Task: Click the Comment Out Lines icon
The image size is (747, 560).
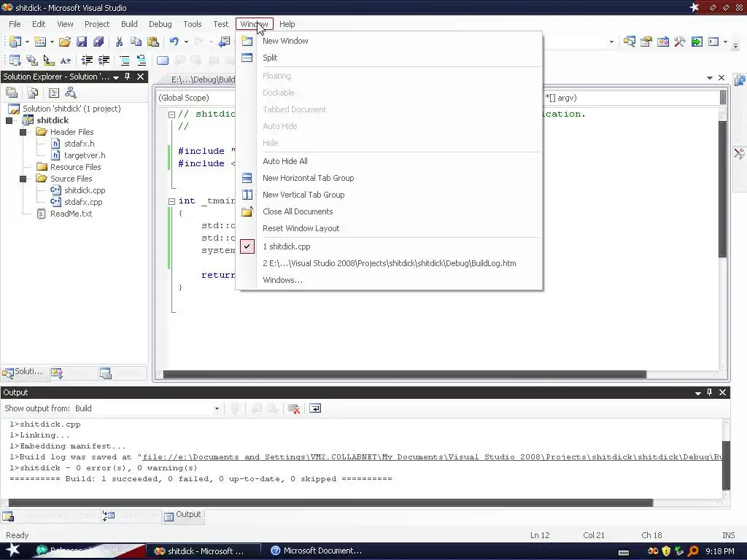Action: pos(124,60)
